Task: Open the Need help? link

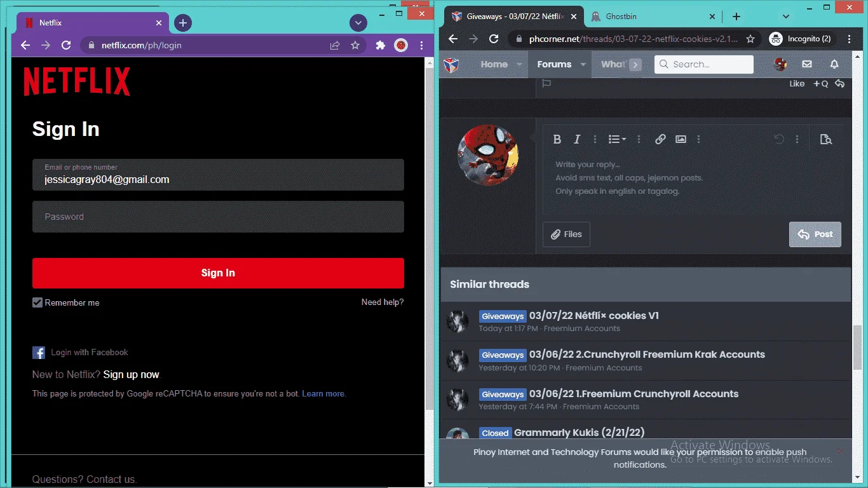Action: click(x=383, y=302)
